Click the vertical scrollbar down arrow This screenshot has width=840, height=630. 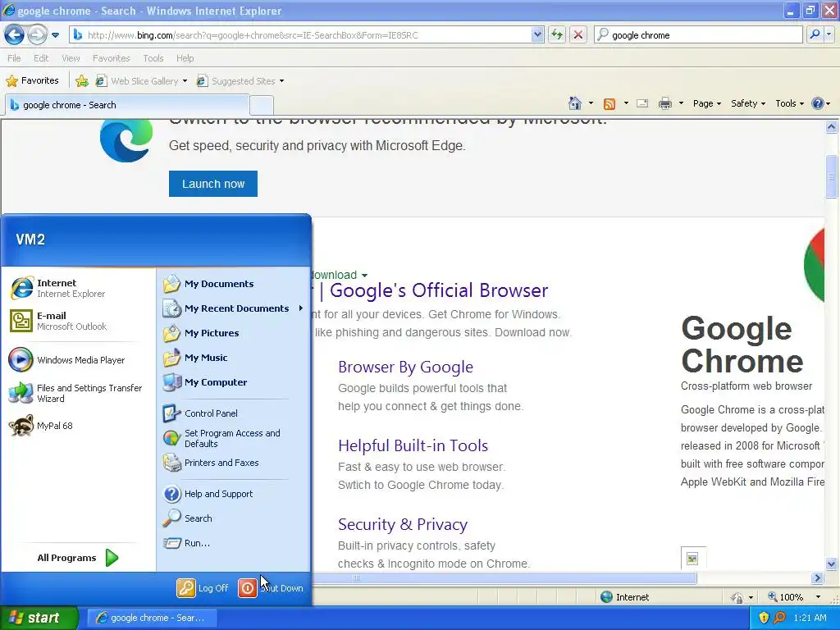(x=832, y=564)
